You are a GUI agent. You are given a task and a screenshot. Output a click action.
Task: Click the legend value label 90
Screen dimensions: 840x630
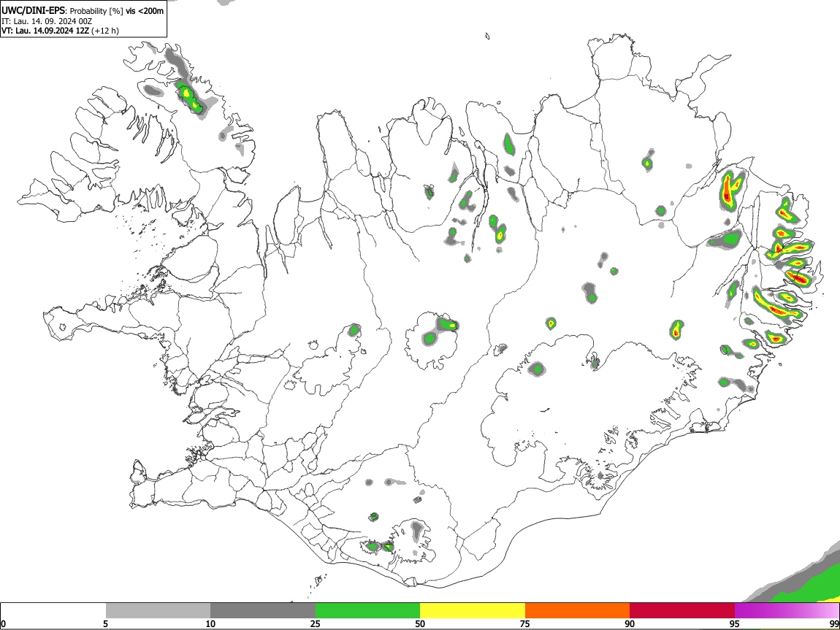(630, 623)
